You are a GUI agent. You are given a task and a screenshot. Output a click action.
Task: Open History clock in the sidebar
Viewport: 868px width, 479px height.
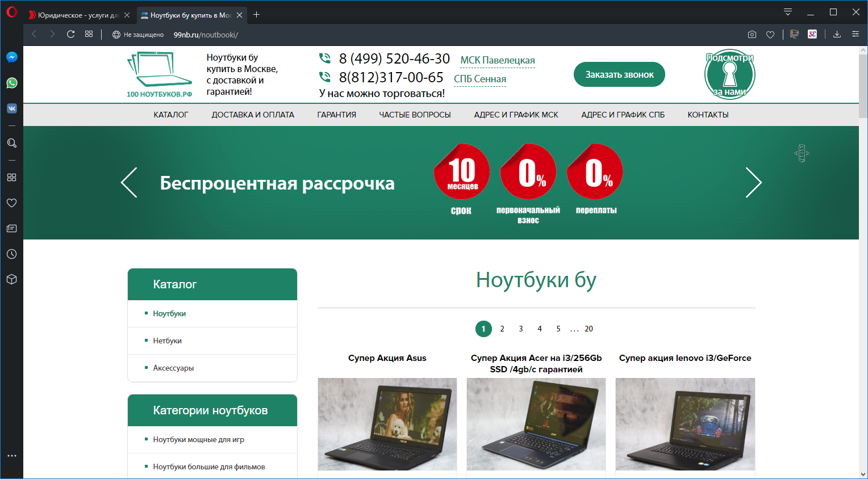12,254
